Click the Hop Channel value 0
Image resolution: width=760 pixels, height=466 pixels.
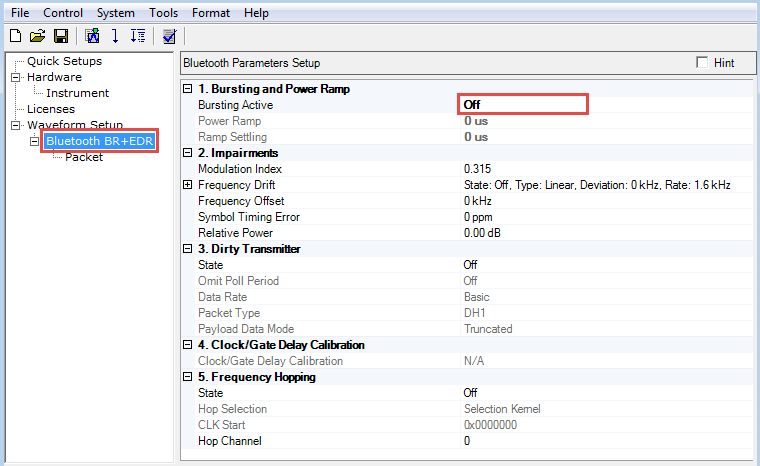(467, 441)
